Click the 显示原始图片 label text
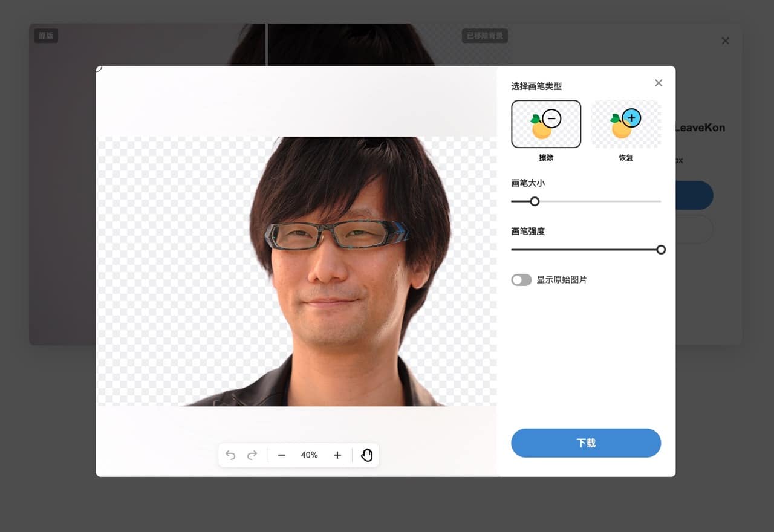774x532 pixels. point(562,280)
